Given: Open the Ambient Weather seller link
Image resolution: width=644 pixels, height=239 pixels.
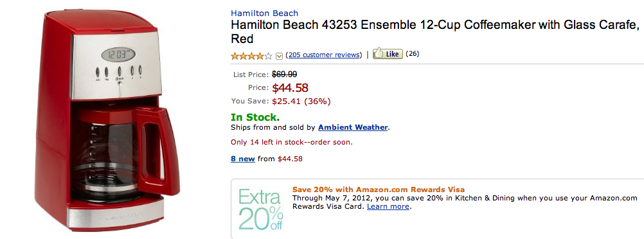Looking at the screenshot, I should 353,127.
